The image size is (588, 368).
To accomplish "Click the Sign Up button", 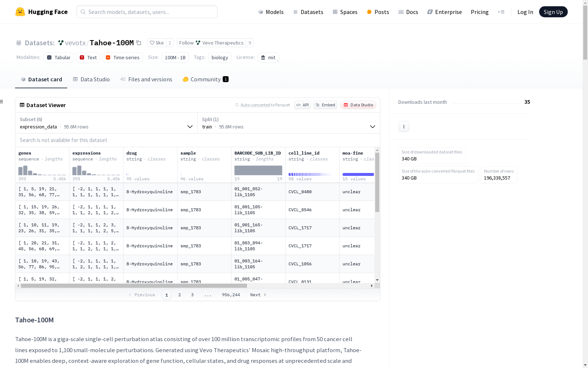I will pos(553,12).
